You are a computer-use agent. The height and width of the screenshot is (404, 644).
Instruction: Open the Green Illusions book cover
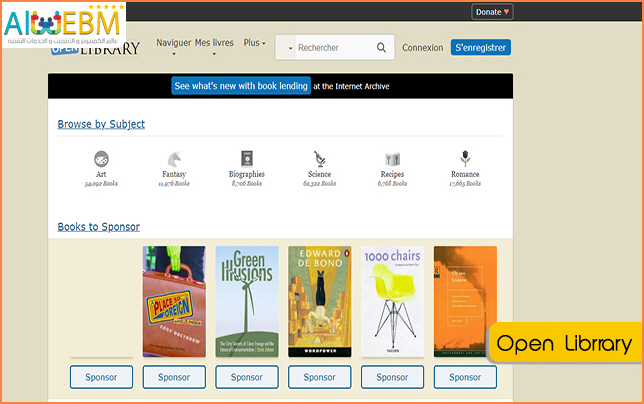pos(247,301)
